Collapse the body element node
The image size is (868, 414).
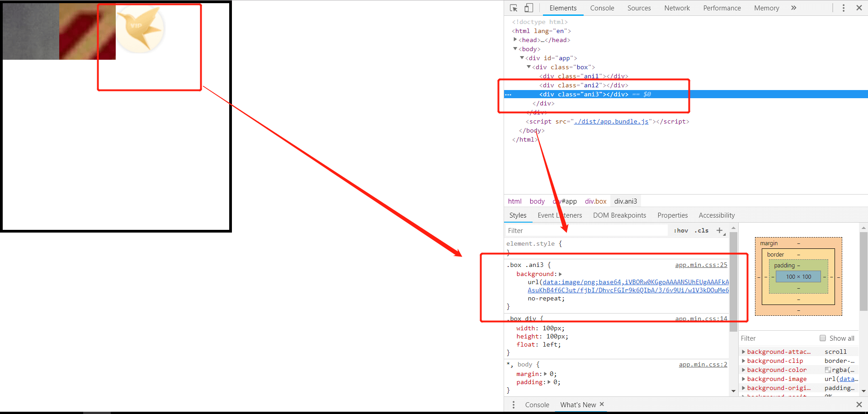(x=515, y=49)
